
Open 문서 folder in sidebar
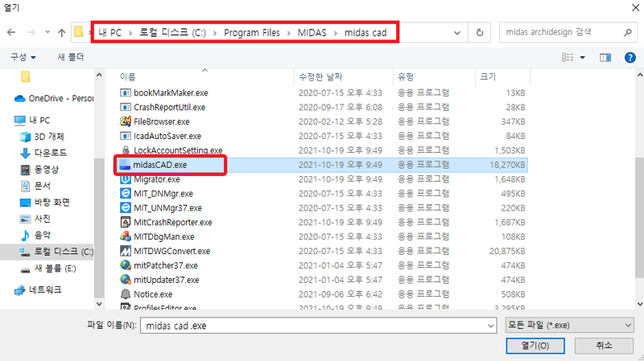(35, 186)
